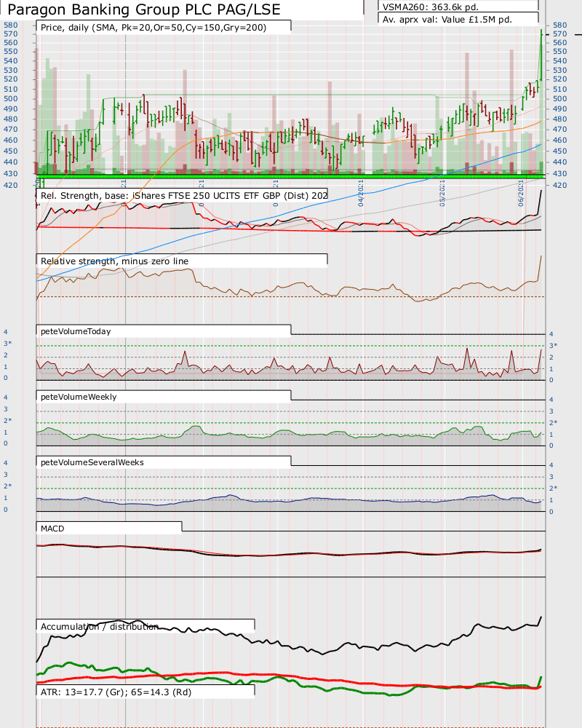Click 2* on peteVolumeSeveralWeeks right axis
Image resolution: width=582 pixels, height=728 pixels.
553,488
